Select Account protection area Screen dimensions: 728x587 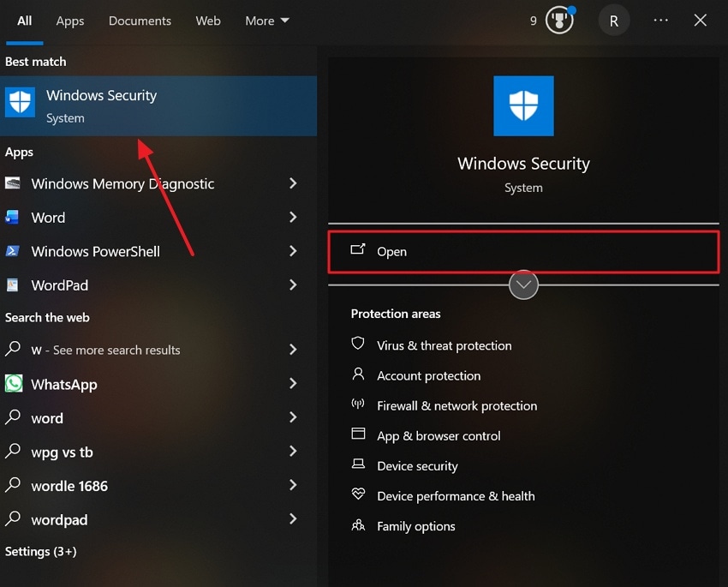tap(428, 375)
